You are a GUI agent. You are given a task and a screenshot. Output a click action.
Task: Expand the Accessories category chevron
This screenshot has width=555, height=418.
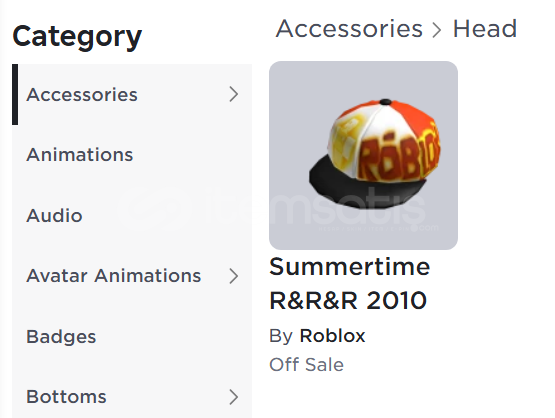(234, 94)
